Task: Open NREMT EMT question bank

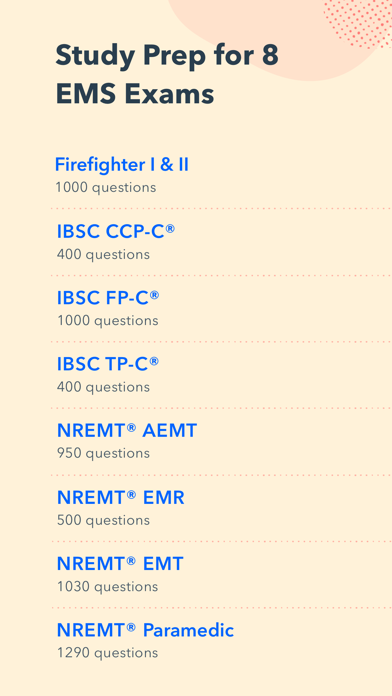Action: click(x=120, y=564)
